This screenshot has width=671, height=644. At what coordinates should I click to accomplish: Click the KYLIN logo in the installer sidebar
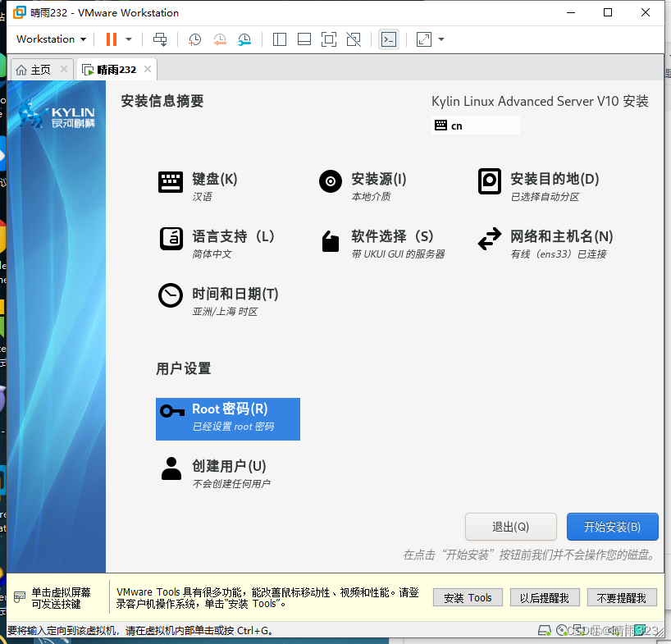pyautogui.click(x=57, y=115)
